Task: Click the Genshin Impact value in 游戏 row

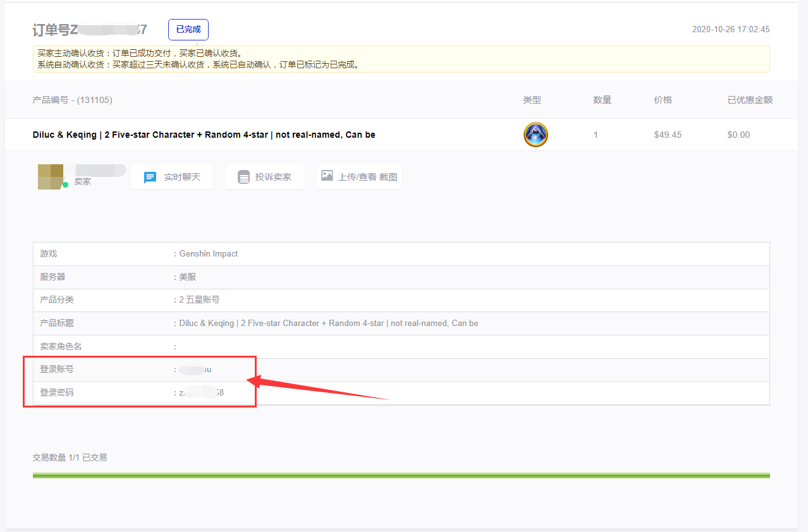Action: pyautogui.click(x=208, y=253)
